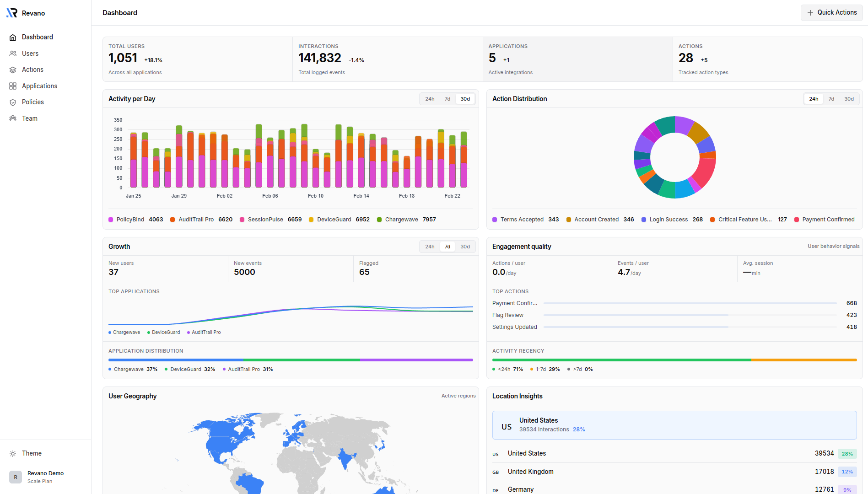The width and height of the screenshot is (868, 494).
Task: Open the Theme settings icon
Action: pyautogui.click(x=13, y=453)
